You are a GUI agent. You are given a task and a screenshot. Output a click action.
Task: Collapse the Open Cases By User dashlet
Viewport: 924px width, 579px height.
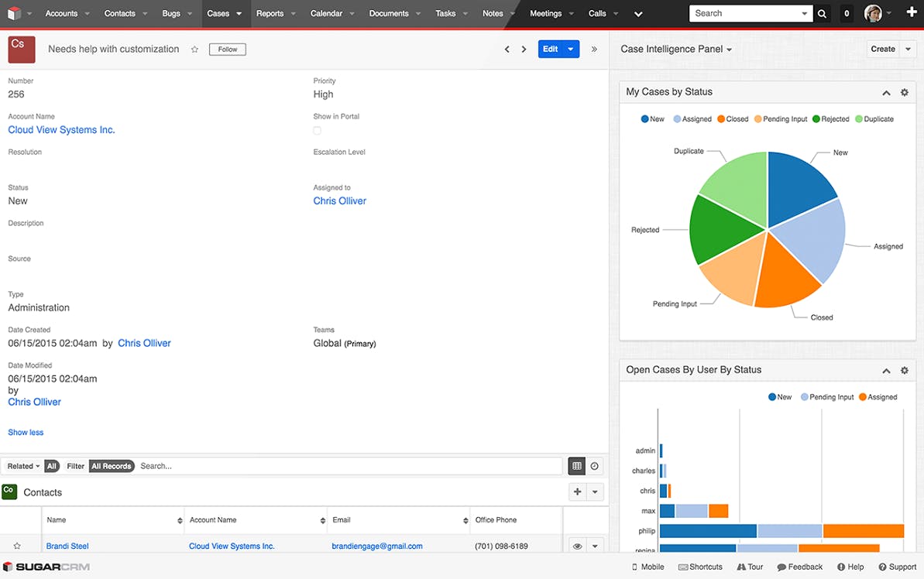[x=886, y=370]
